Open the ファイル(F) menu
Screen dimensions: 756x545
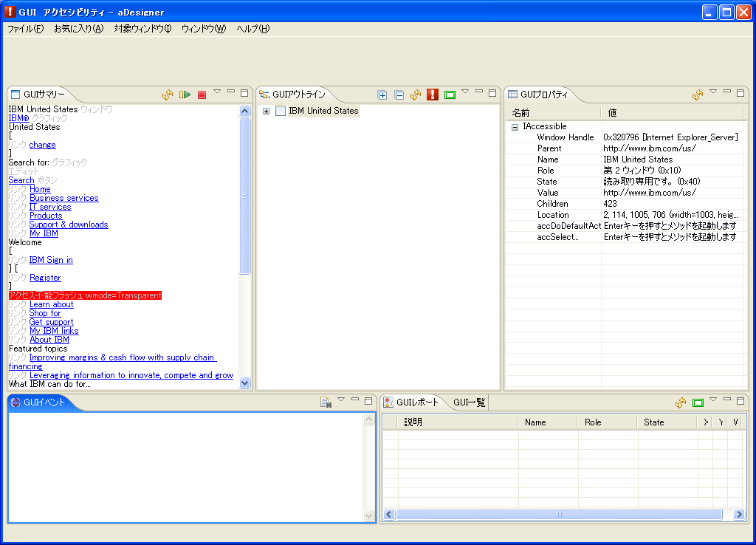tap(26, 29)
